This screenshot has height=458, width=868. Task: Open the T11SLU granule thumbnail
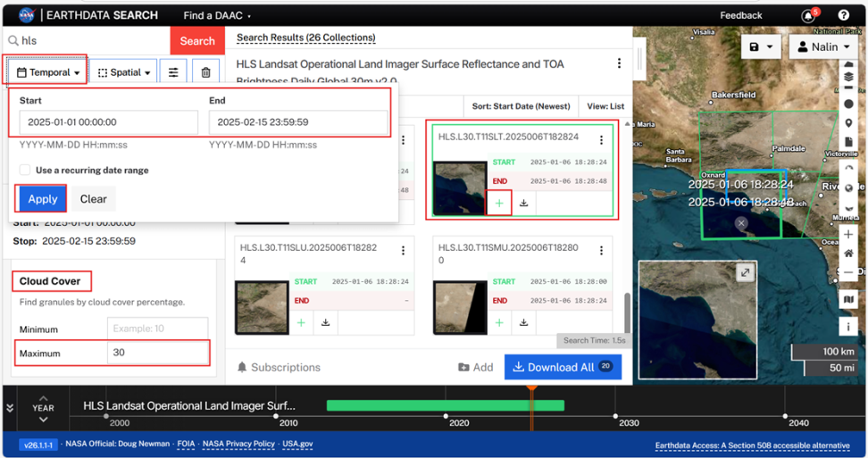(262, 307)
